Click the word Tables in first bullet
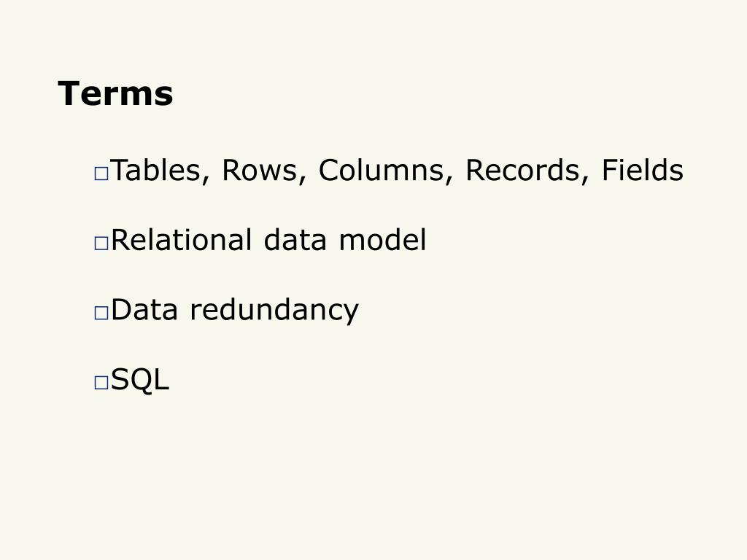Image resolution: width=747 pixels, height=560 pixels. [156, 170]
